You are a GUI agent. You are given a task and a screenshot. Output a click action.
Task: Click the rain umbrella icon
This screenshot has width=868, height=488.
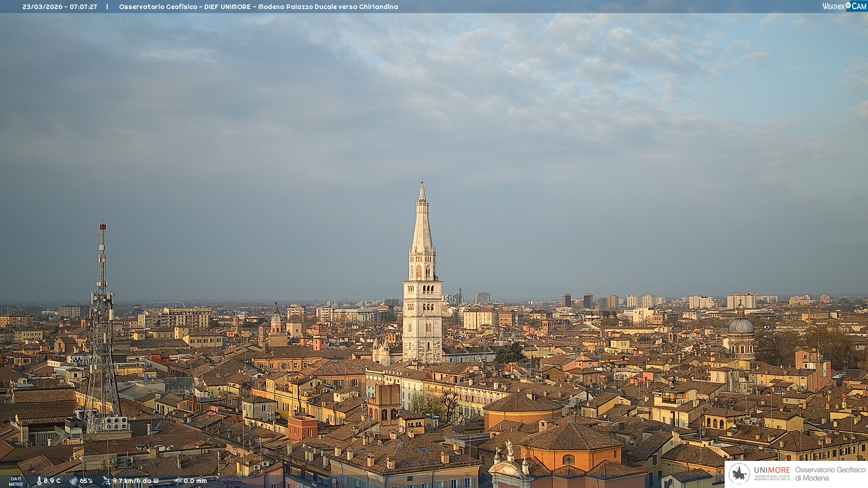click(x=178, y=481)
